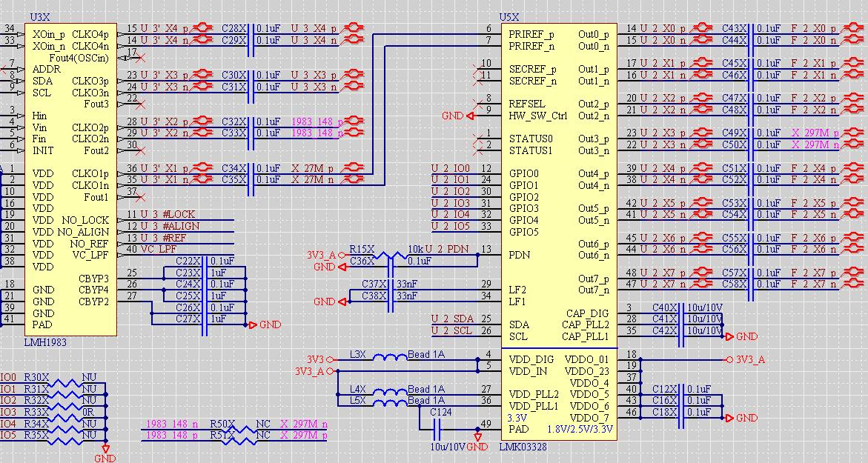Select capacitor C12X designator
The width and height of the screenshot is (868, 463).
(665, 389)
